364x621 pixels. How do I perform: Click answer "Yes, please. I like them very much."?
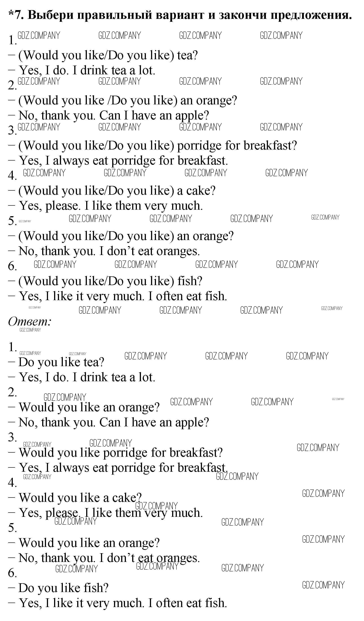coord(111,513)
